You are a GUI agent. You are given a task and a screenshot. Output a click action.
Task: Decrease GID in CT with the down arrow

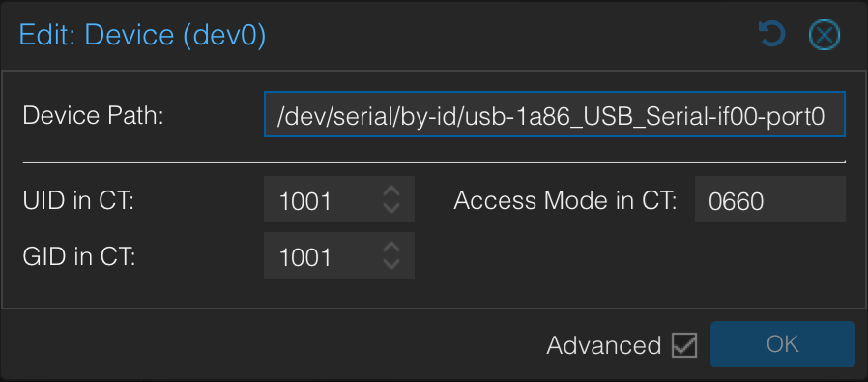[391, 263]
